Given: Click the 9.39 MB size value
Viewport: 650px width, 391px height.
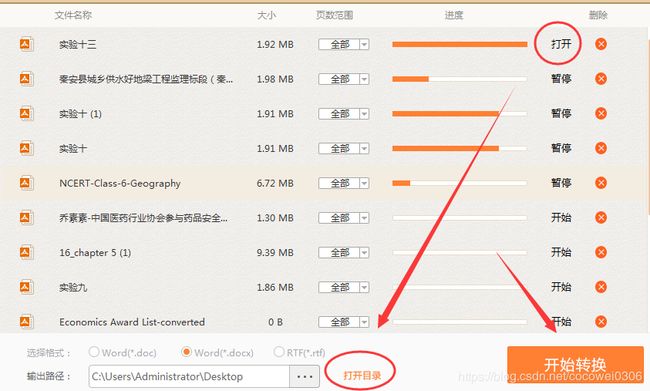Looking at the screenshot, I should click(x=275, y=252).
